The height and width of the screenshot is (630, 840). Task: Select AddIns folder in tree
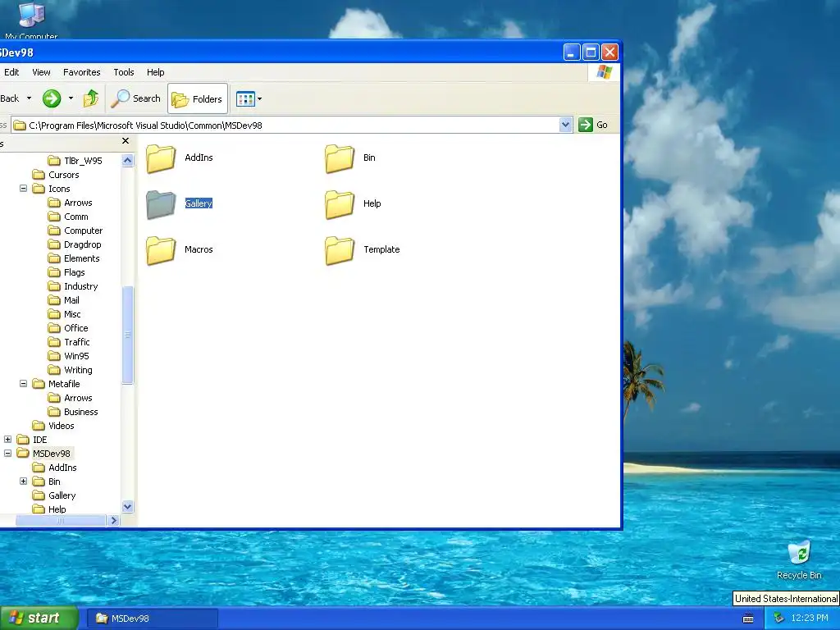(55, 467)
